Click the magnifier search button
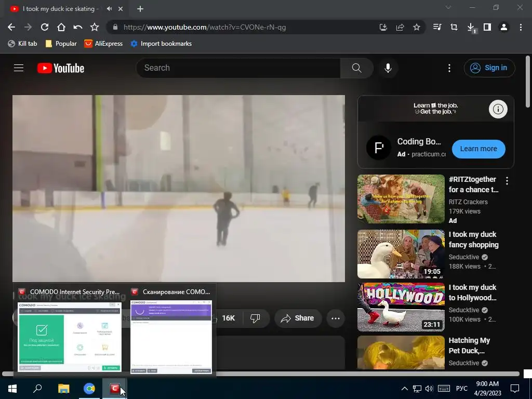This screenshot has width=532, height=399. (356, 68)
